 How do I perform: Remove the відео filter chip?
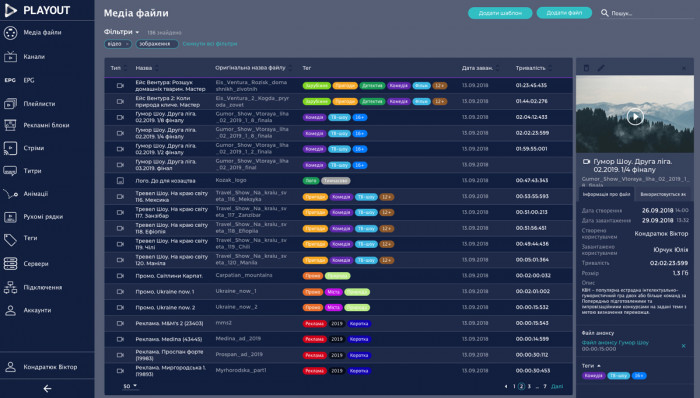(127, 44)
